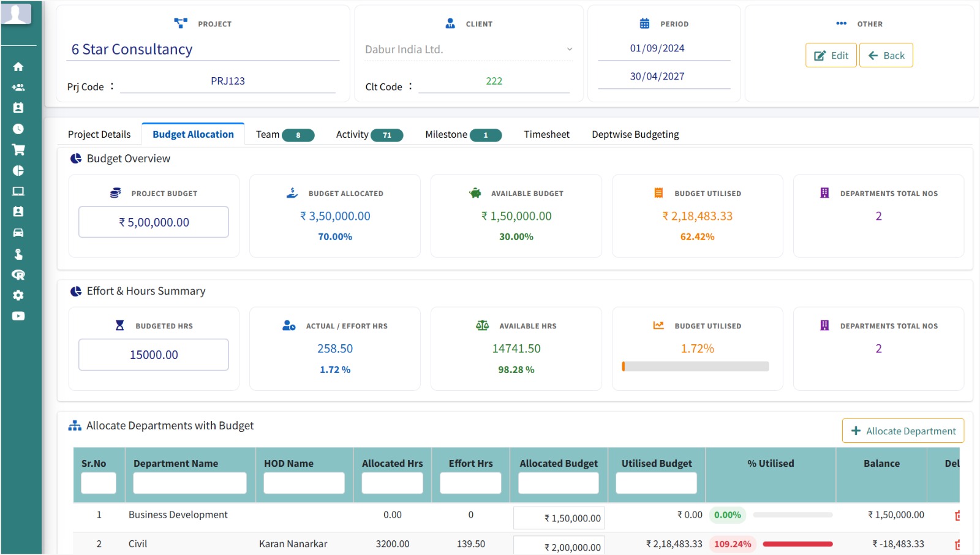Click the start date 01/09/2024 field
The width and height of the screenshot is (980, 555).
[664, 48]
